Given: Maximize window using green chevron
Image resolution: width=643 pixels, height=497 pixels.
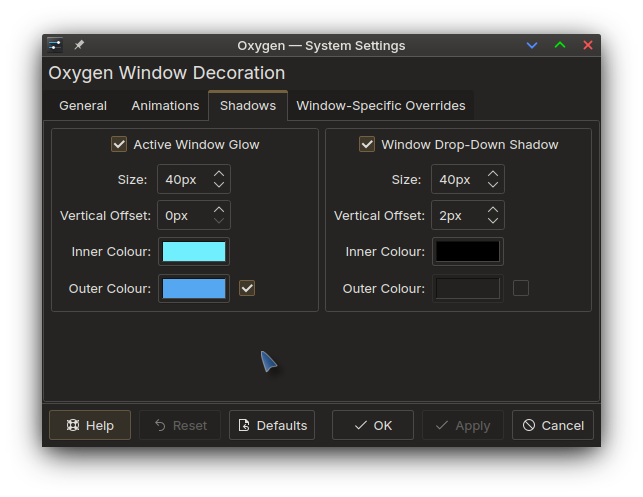Looking at the screenshot, I should point(560,45).
